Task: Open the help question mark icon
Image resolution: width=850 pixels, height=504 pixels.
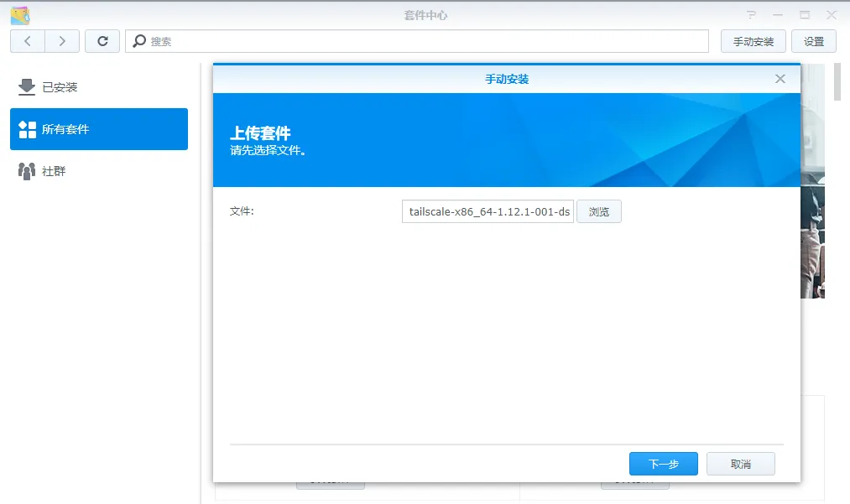Action: [751, 15]
